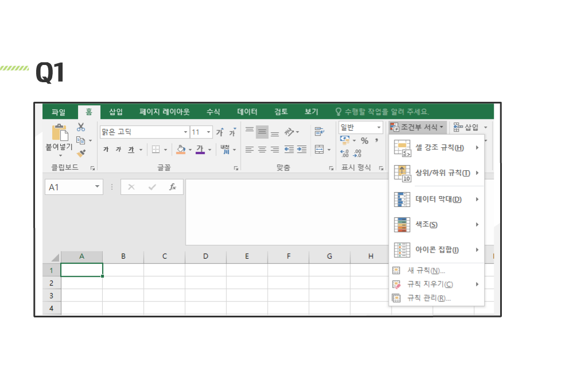The image size is (588, 368).
Task: Open the font name combo box
Action: [x=144, y=132]
